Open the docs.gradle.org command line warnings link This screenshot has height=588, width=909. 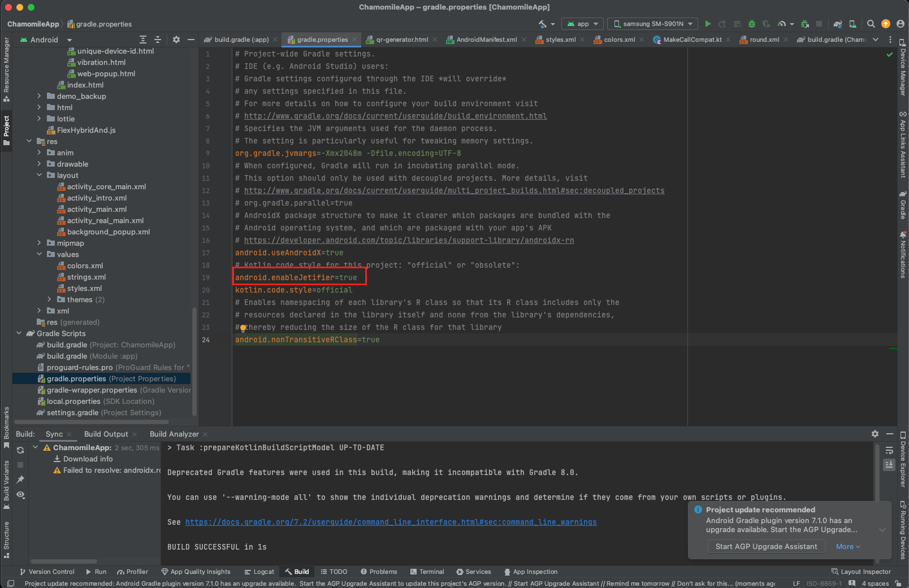(x=391, y=522)
